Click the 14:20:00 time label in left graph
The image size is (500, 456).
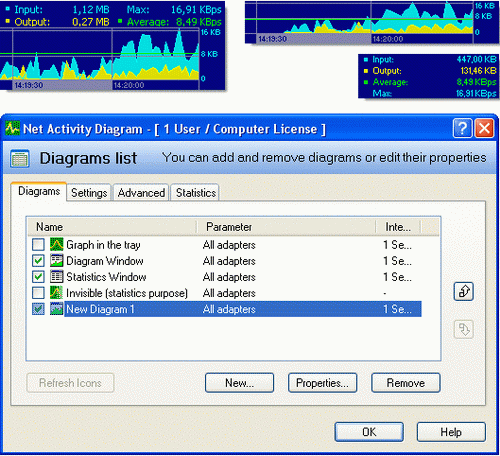click(129, 85)
